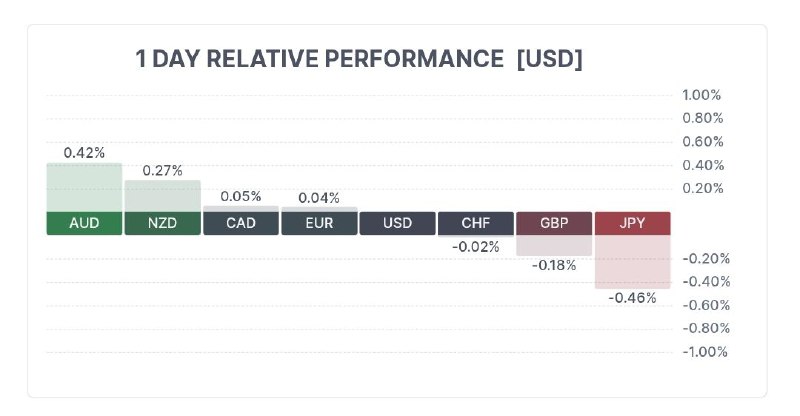Click the -0.02% value below CHF
The height and width of the screenshot is (416, 800).
475,247
